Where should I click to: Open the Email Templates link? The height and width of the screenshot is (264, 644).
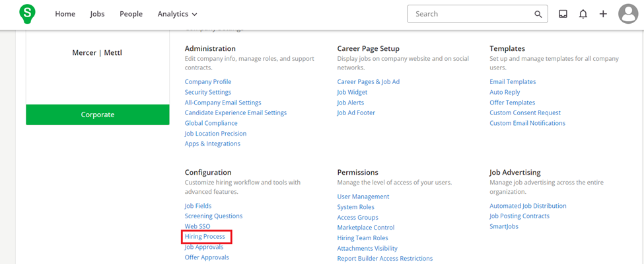pos(513,82)
